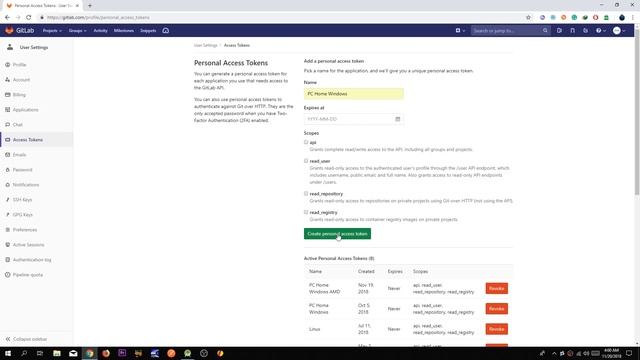Close the Personal Access Tokens tab

point(77,6)
